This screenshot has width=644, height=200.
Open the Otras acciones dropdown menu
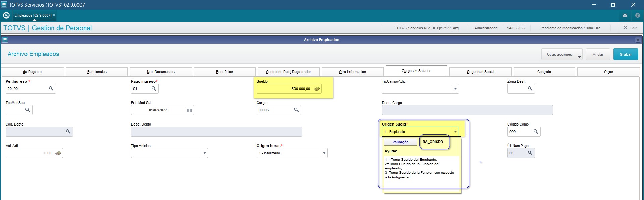pos(562,54)
